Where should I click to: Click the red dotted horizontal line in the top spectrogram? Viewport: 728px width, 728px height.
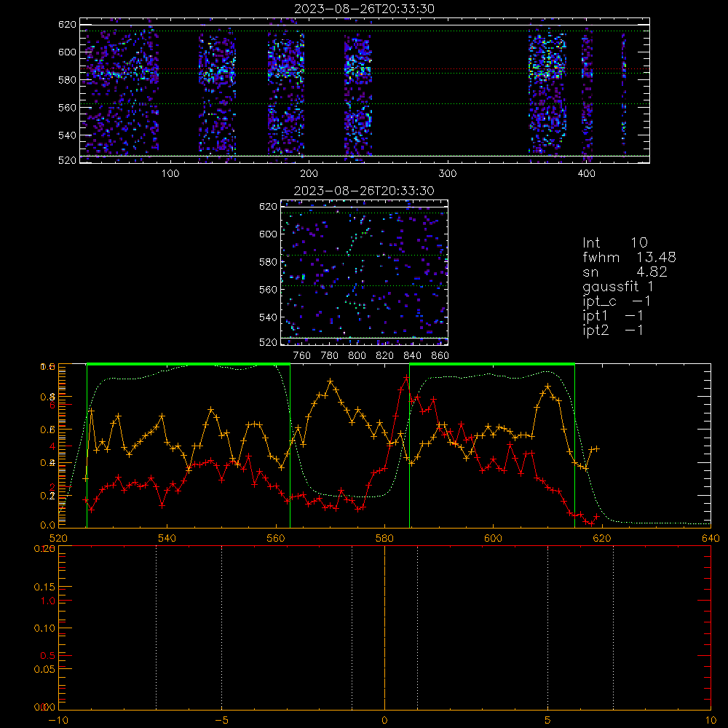point(365,69)
